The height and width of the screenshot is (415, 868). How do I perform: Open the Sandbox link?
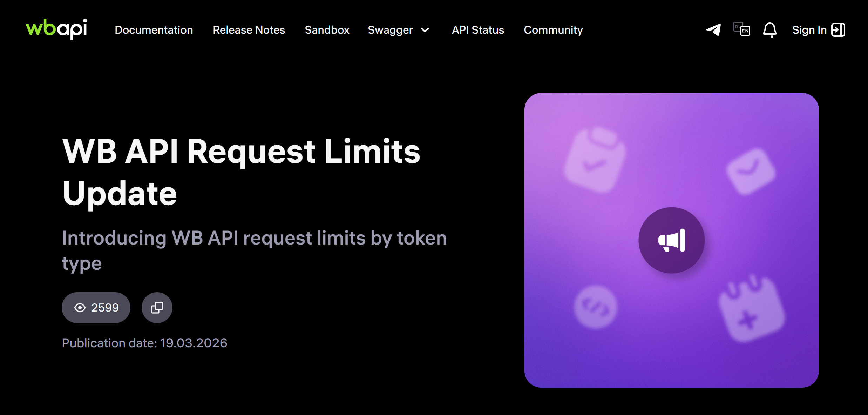[x=327, y=30]
